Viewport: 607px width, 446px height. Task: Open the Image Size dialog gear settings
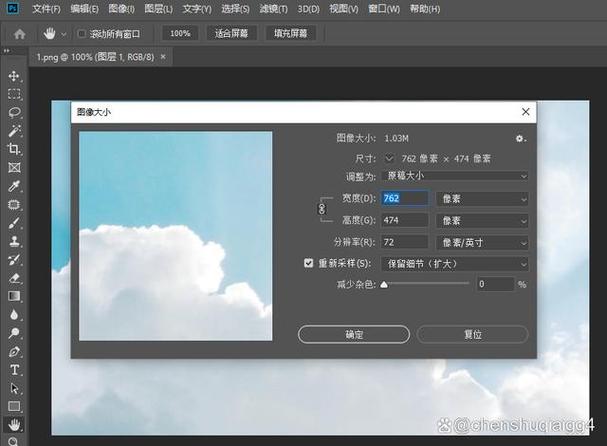click(520, 138)
